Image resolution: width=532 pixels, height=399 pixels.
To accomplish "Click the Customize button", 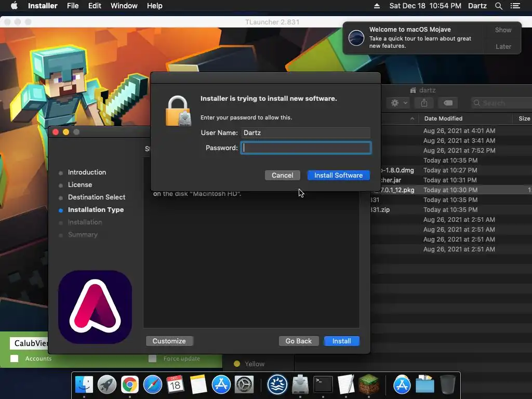I will pos(169,341).
